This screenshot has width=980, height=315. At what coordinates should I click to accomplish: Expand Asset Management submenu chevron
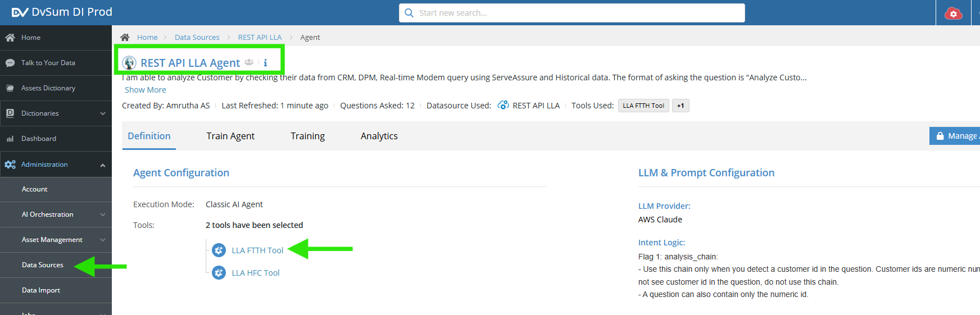tap(103, 240)
